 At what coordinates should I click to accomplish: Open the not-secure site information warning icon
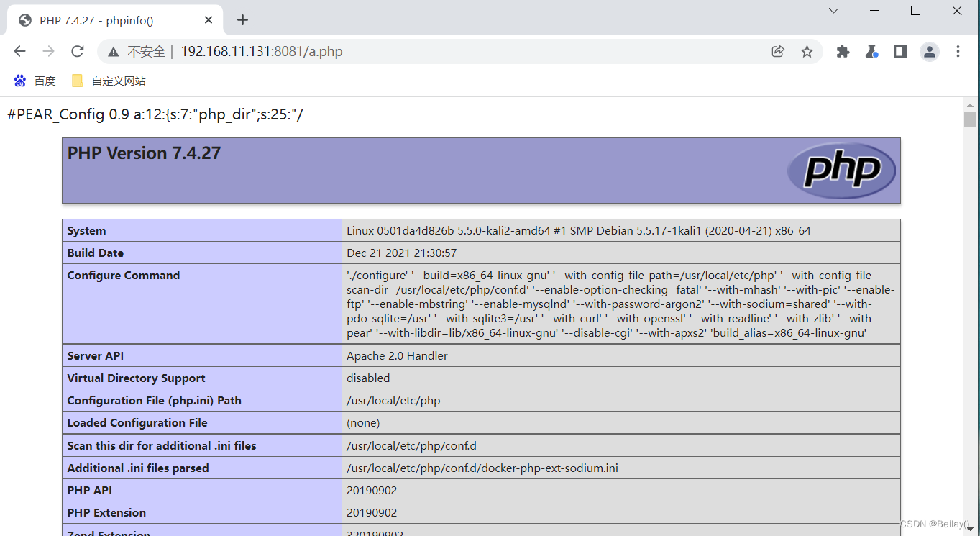[113, 52]
